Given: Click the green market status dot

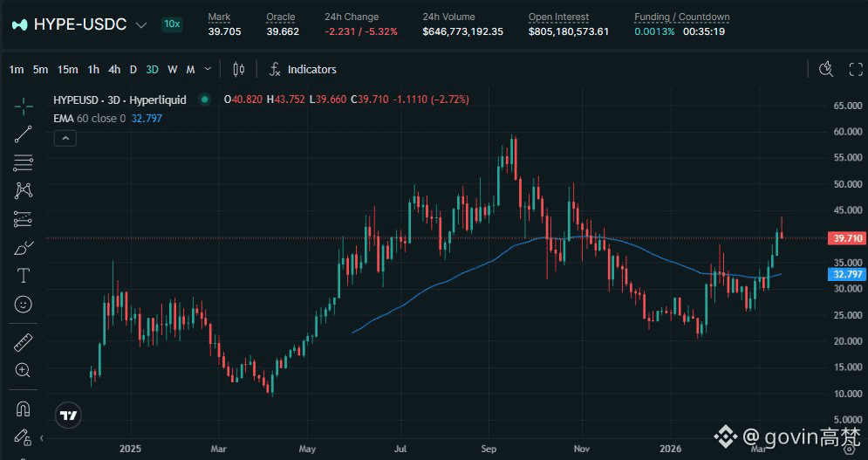Looking at the screenshot, I should [205, 100].
